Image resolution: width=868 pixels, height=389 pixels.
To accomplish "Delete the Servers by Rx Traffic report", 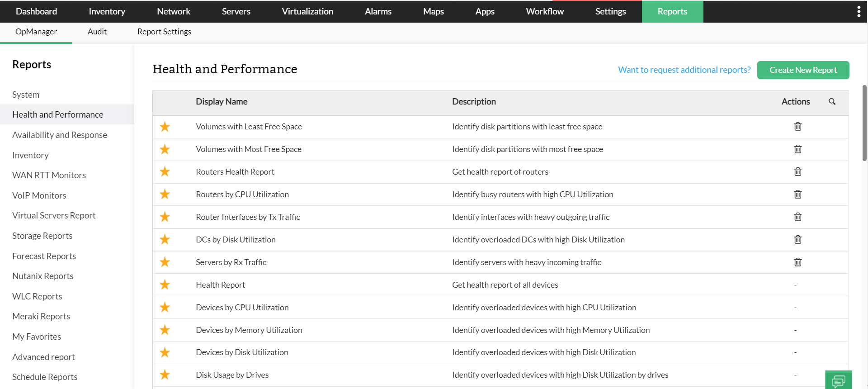I will (x=798, y=262).
